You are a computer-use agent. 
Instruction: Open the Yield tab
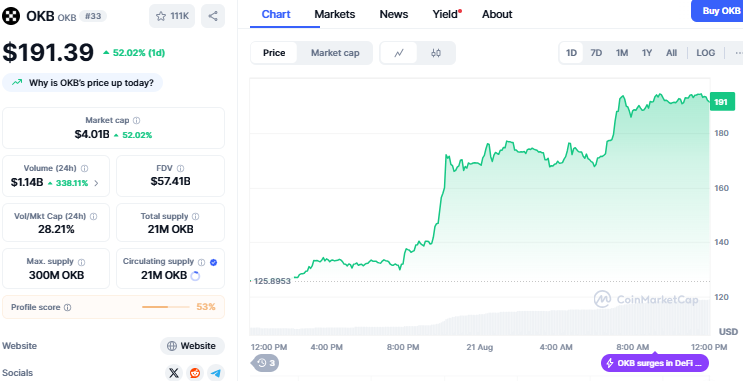point(446,14)
